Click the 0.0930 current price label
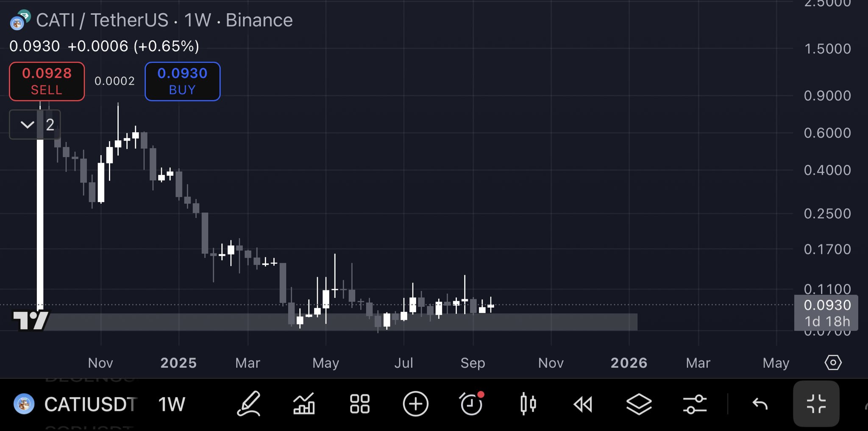868x431 pixels. click(x=827, y=305)
